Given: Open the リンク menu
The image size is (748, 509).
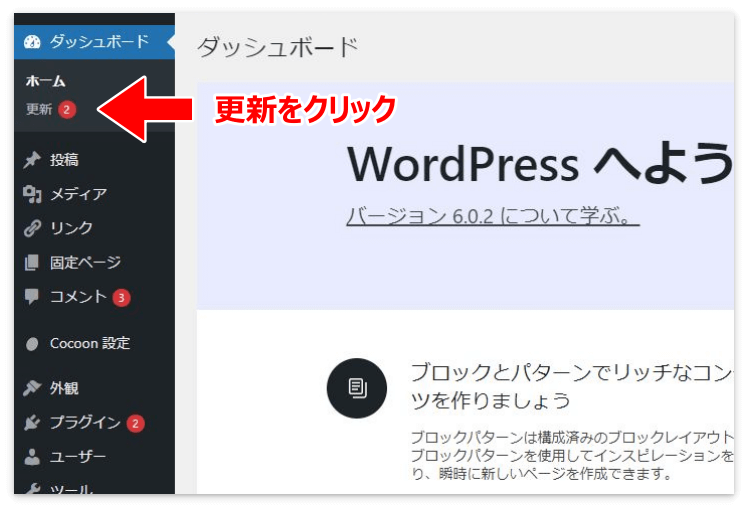Looking at the screenshot, I should (94, 229).
